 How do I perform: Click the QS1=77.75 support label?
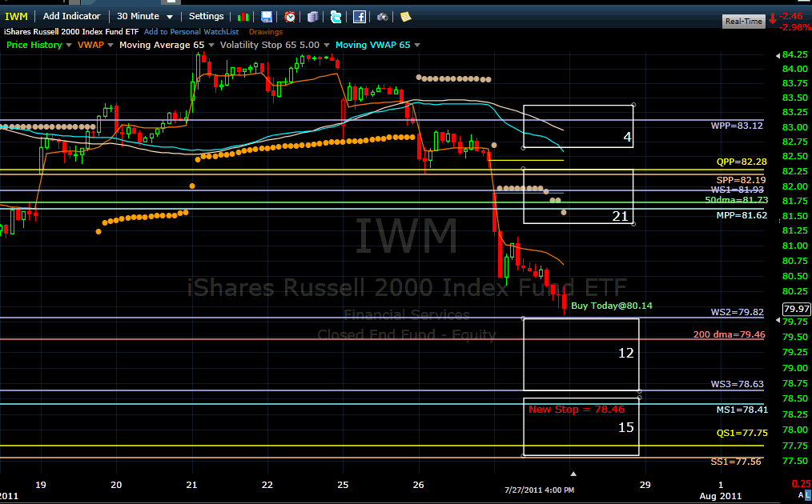(742, 433)
